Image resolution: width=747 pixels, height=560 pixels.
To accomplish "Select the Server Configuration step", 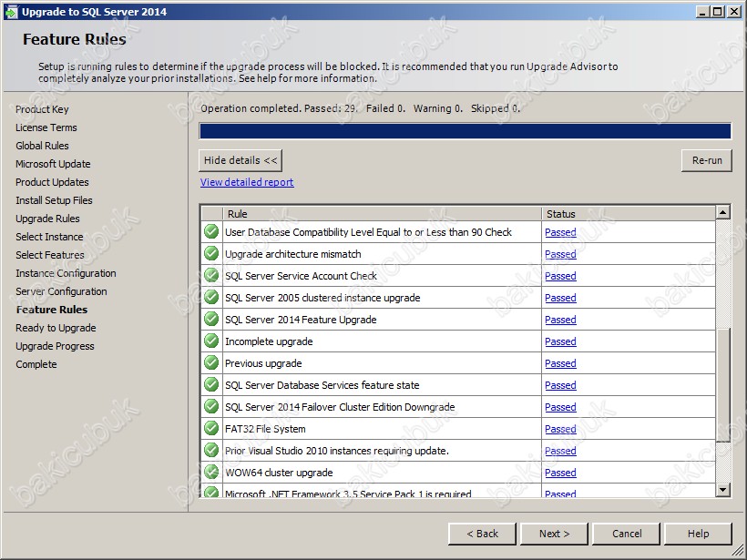I will point(61,291).
